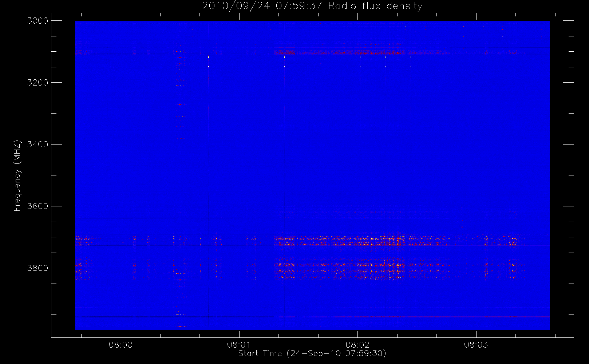Click the 3400 frequency tick label
The width and height of the screenshot is (589, 364).
coord(37,145)
